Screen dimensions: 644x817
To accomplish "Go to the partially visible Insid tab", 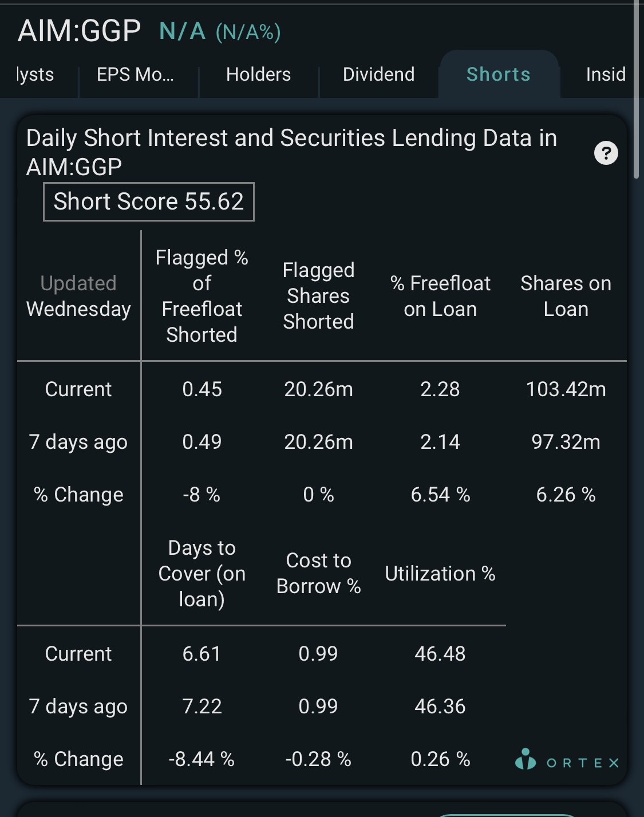I will (606, 74).
